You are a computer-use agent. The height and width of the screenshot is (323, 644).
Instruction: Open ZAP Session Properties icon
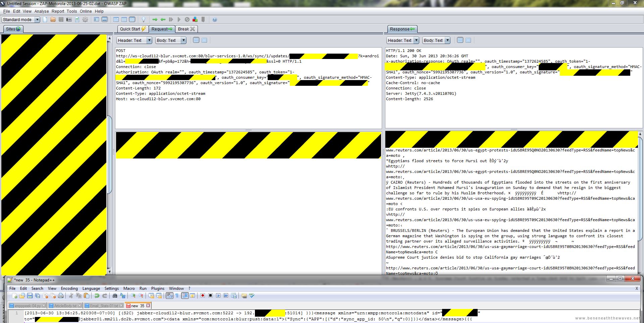[x=77, y=19]
